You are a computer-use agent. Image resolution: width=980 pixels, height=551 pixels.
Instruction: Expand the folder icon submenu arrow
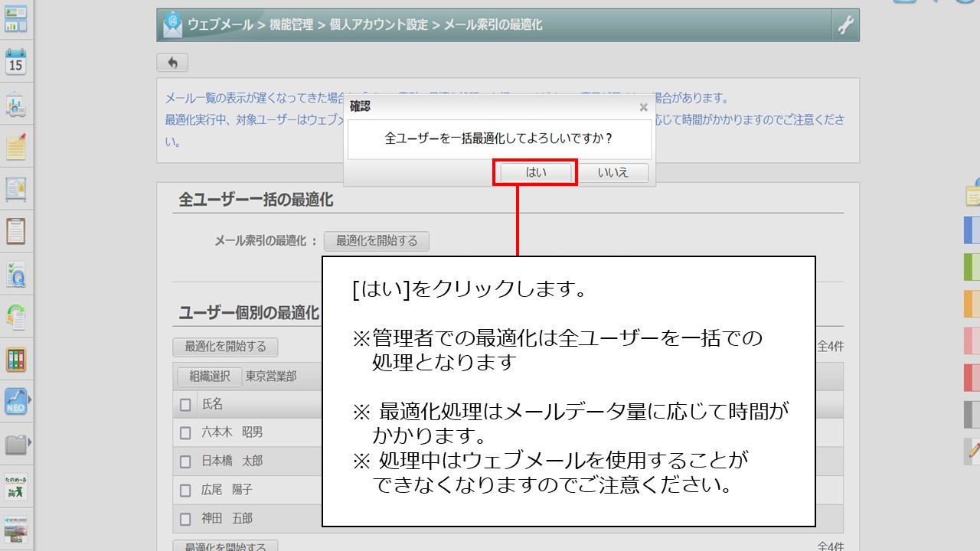[x=30, y=442]
